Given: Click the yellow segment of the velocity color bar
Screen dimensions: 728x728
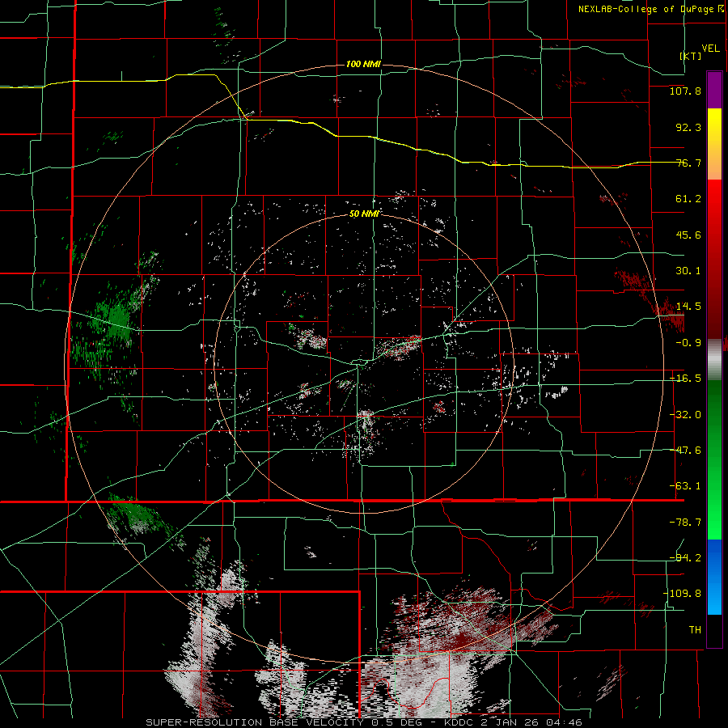Looking at the screenshot, I should 714,144.
